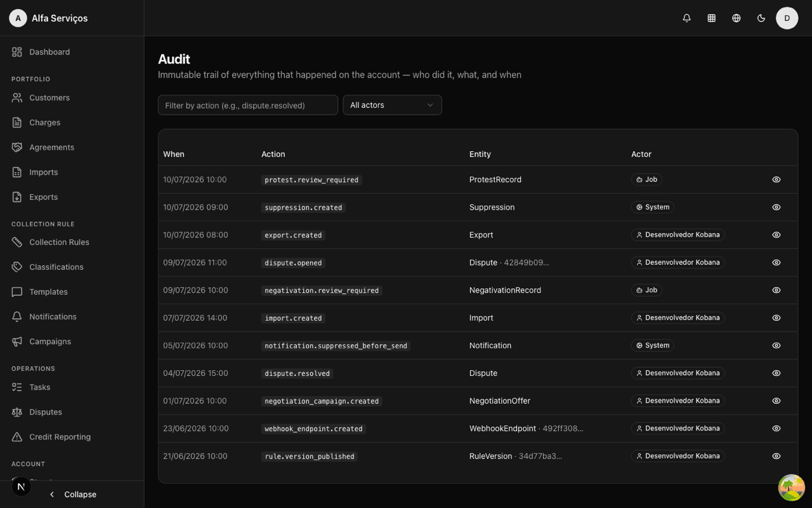
Task: View details of negativation.review_required entry
Action: [x=776, y=290]
